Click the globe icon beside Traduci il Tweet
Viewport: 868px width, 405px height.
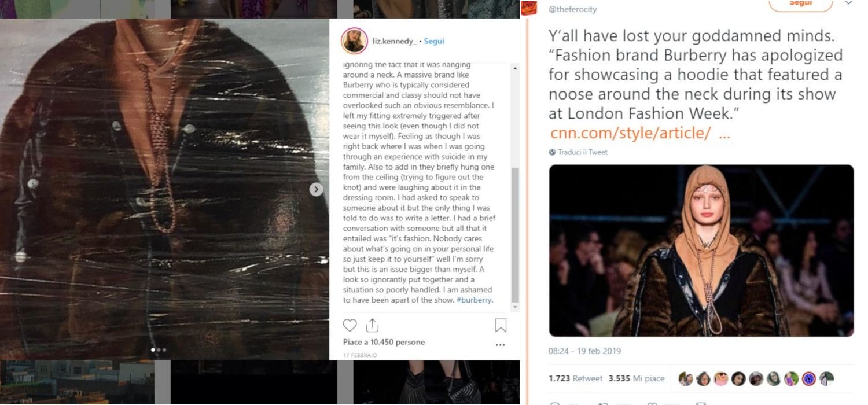coord(552,152)
